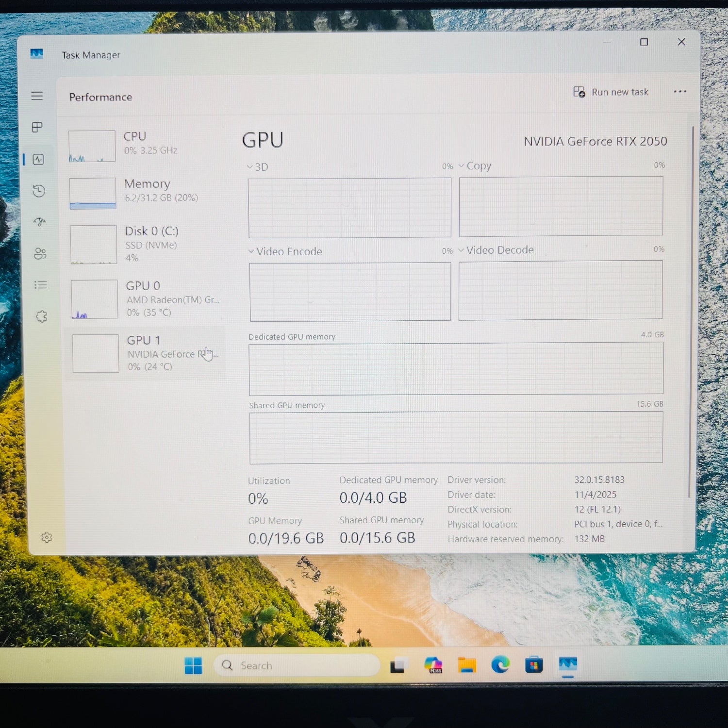Open the Details page icon
Screen dimensions: 728x728
tap(40, 285)
